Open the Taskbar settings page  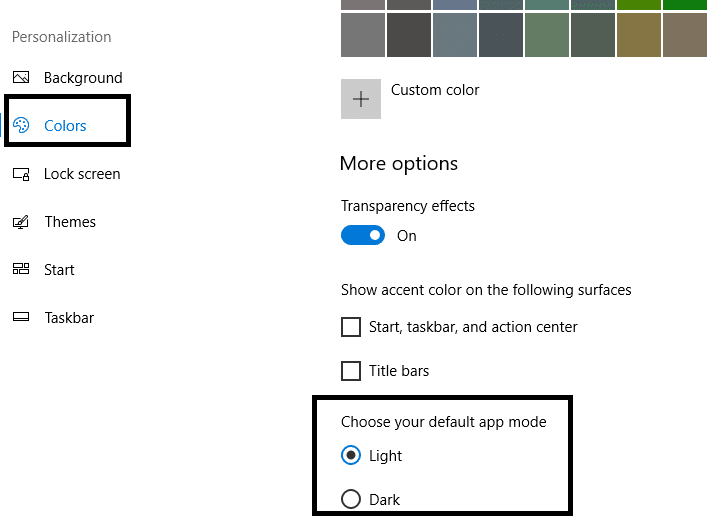point(69,318)
